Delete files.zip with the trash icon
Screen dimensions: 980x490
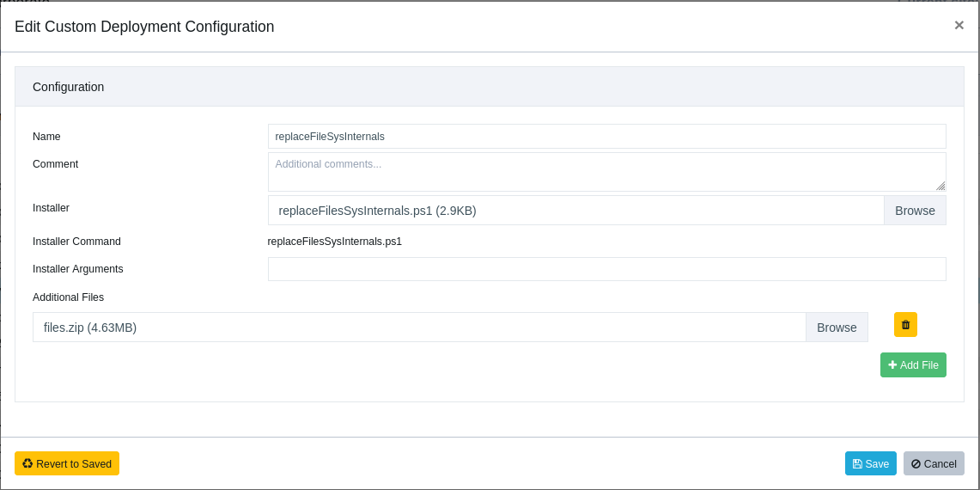pos(905,325)
